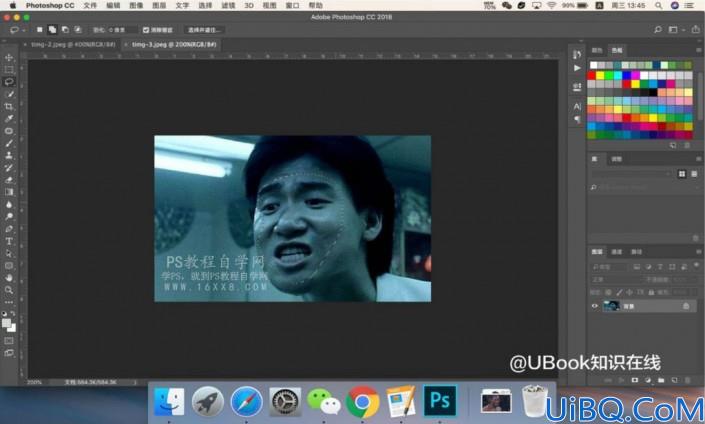Open the Filter menu in menu bar
Viewport: 705px width, 424px height.
[x=228, y=5]
